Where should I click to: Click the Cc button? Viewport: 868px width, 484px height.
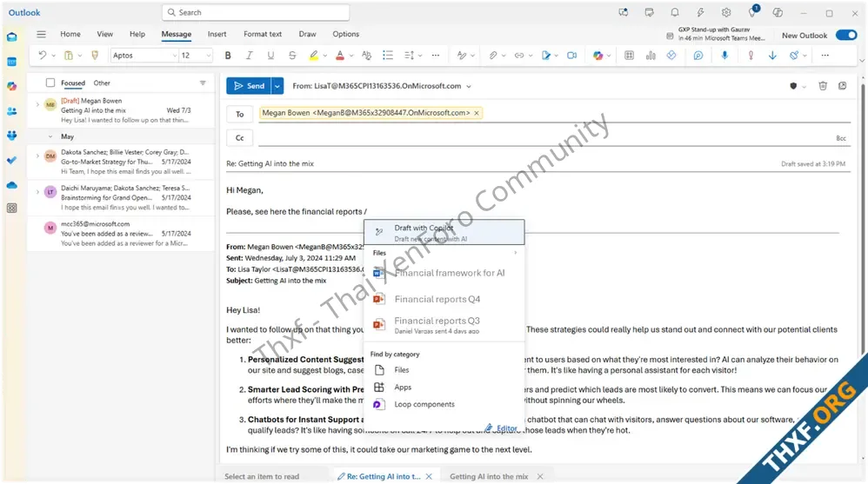(240, 138)
